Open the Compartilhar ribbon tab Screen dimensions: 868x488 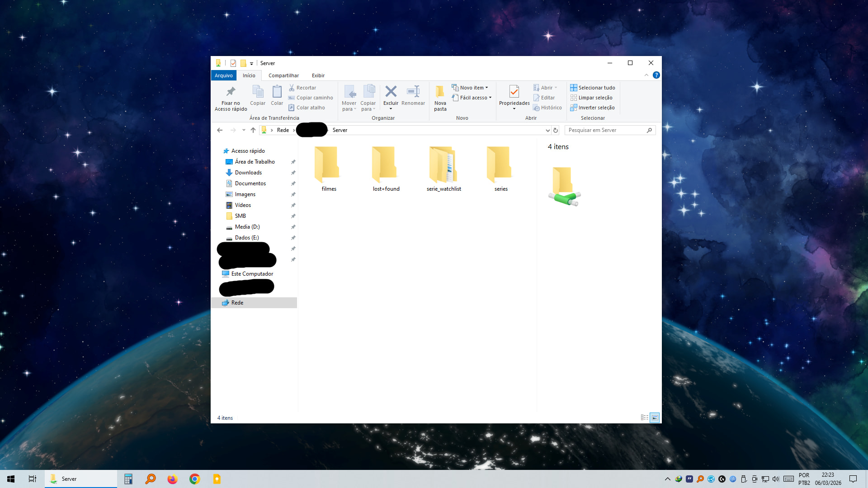(283, 75)
